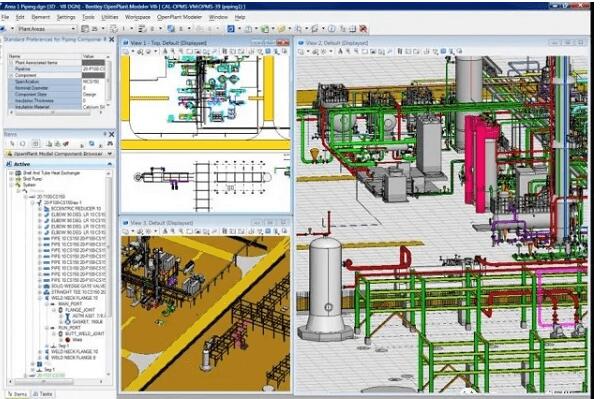Expand the Shell And Tube Heat Exchanger node

(11, 173)
